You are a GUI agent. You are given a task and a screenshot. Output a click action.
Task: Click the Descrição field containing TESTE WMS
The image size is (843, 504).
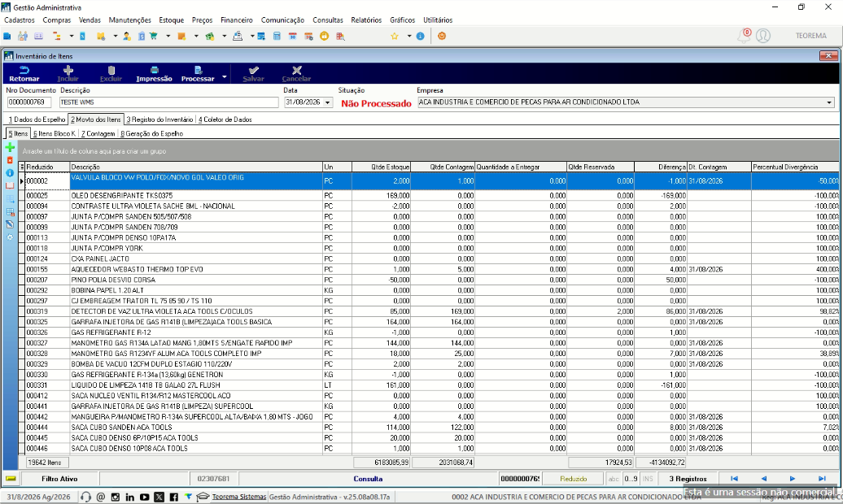[168, 102]
